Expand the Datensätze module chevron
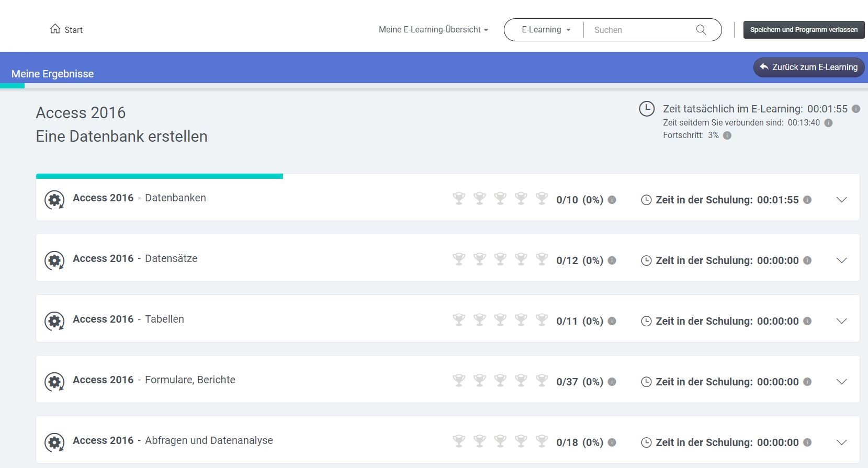The image size is (868, 468). (x=841, y=260)
